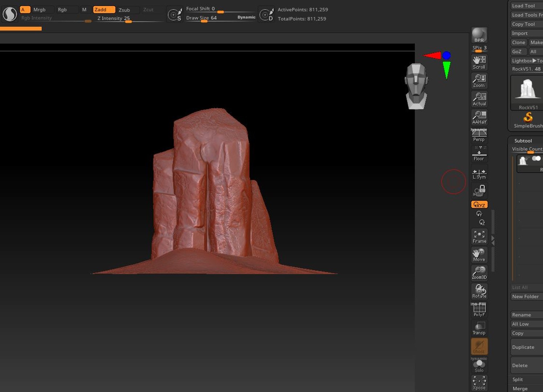
Task: Toggle the Floor grid
Action: (479, 154)
